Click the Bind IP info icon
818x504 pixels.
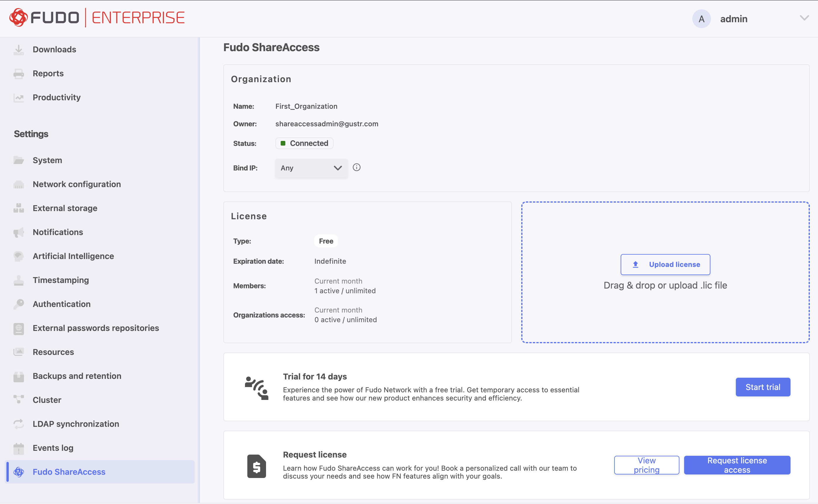tap(357, 167)
